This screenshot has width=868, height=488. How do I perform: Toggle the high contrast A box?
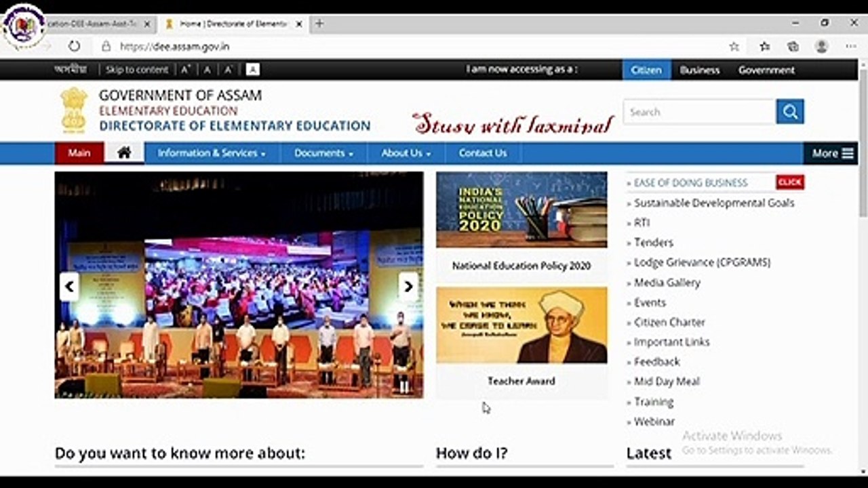pyautogui.click(x=253, y=69)
